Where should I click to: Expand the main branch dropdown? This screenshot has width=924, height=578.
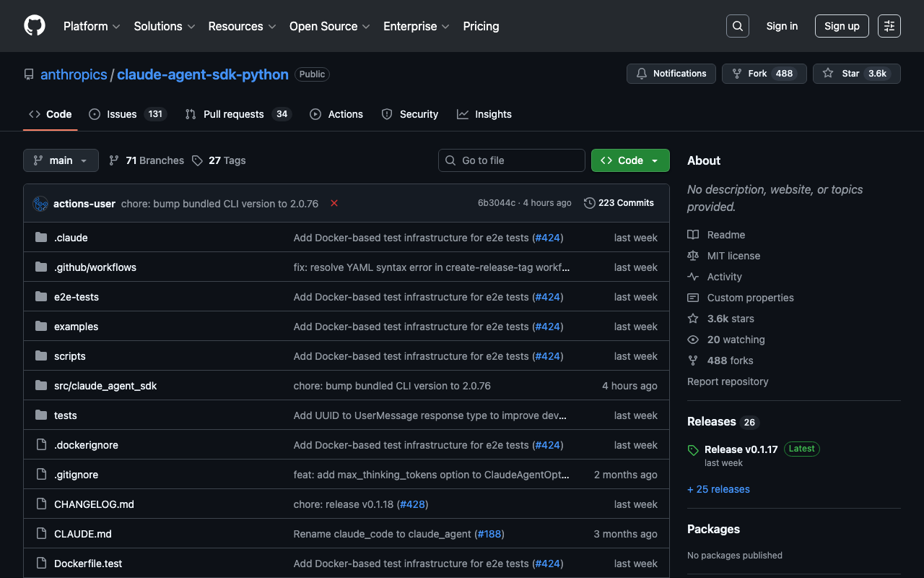61,160
